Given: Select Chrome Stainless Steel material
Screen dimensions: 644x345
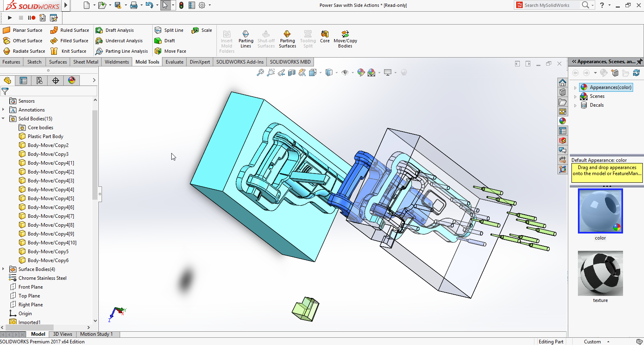Looking at the screenshot, I should pyautogui.click(x=42, y=278).
